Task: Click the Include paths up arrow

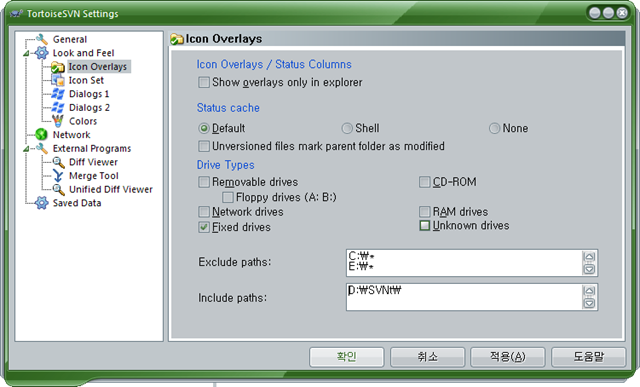Action: point(589,291)
